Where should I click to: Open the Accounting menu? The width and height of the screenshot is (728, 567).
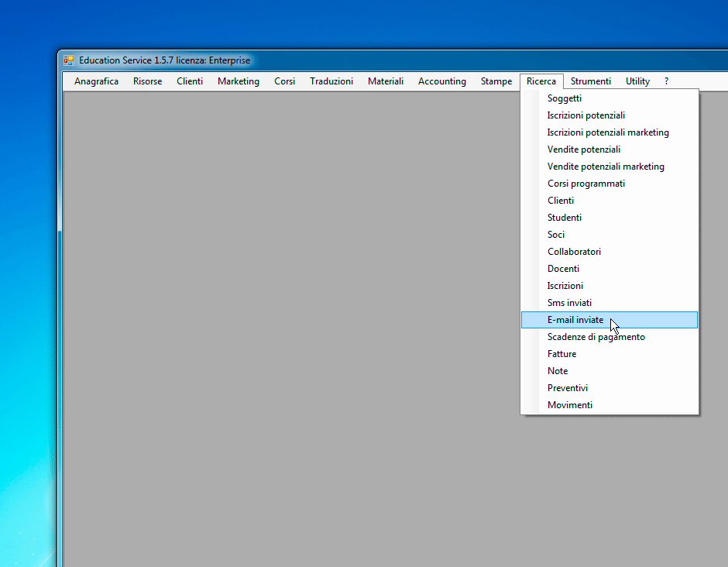442,81
